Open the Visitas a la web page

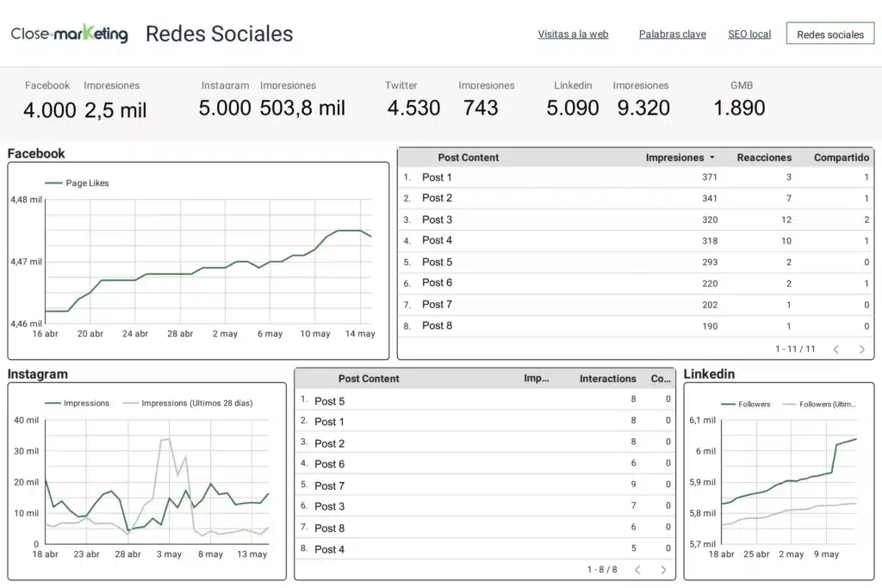(x=573, y=34)
